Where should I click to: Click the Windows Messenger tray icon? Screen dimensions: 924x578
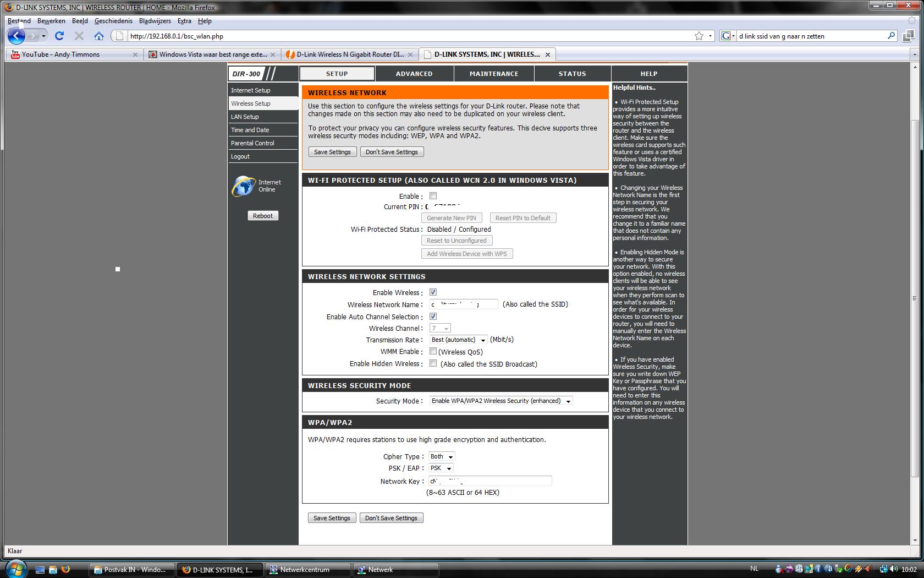779,569
